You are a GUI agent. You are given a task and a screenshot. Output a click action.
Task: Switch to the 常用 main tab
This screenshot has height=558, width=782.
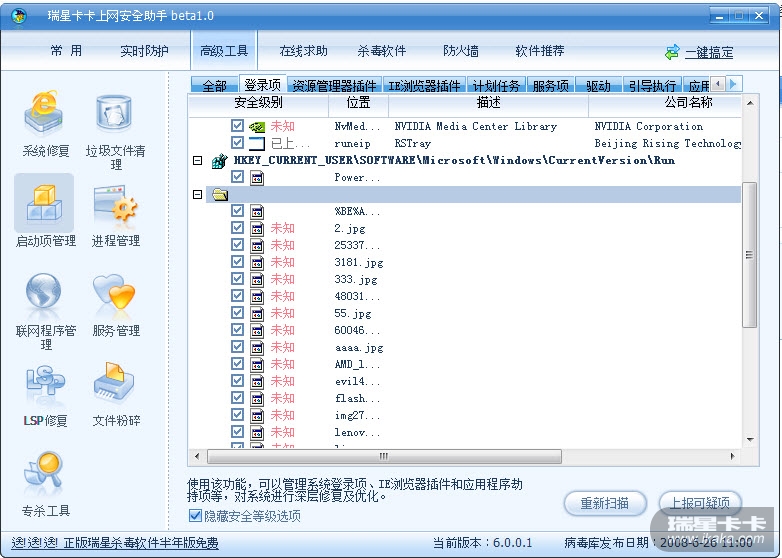[x=66, y=51]
